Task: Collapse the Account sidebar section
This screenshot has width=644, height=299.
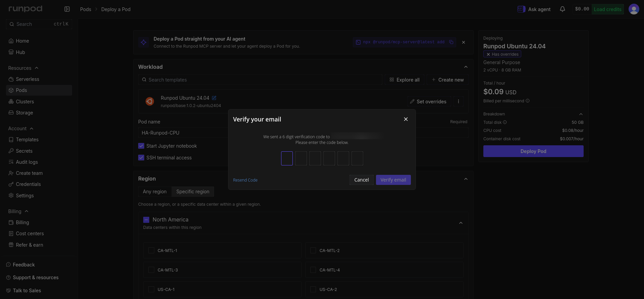Action: tap(32, 129)
